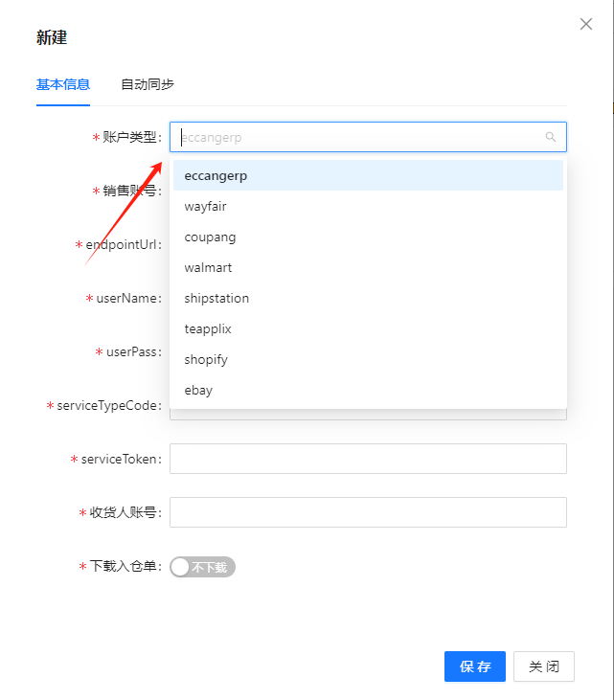614x700 pixels.
Task: Click the serviceToken input field
Action: pos(368,459)
